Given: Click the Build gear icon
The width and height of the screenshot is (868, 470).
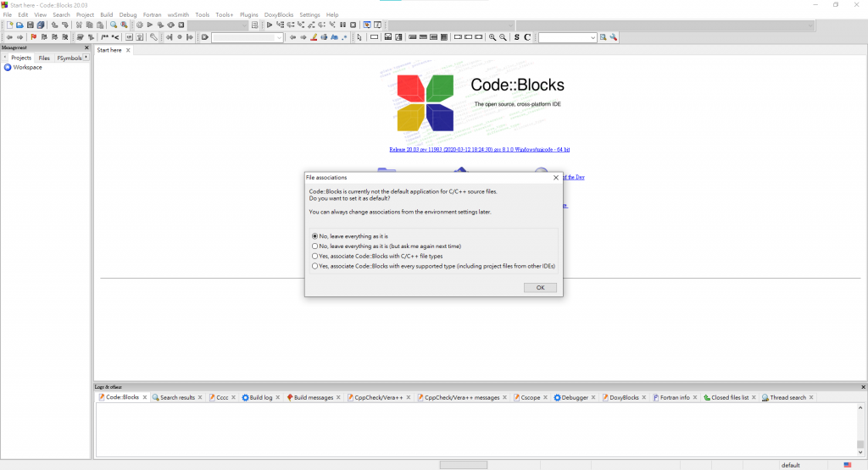Looking at the screenshot, I should point(140,25).
